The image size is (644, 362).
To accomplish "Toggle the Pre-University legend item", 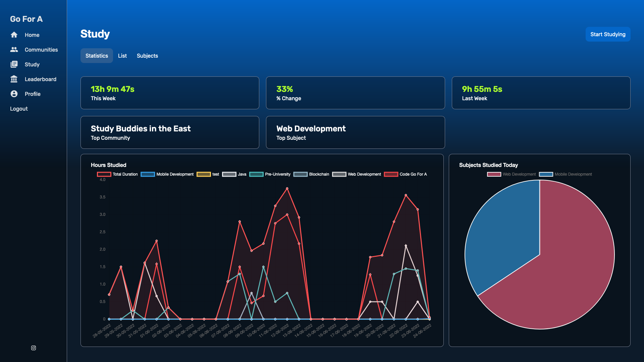I will (270, 174).
